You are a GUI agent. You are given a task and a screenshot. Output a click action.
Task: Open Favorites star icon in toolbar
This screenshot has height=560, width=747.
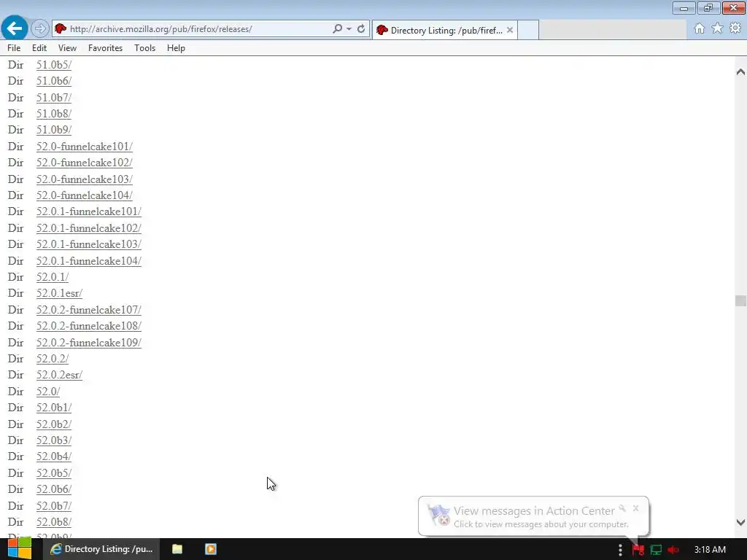pyautogui.click(x=717, y=28)
